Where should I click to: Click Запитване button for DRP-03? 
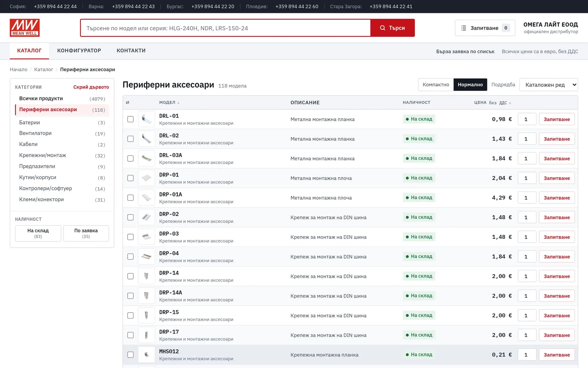pos(557,237)
